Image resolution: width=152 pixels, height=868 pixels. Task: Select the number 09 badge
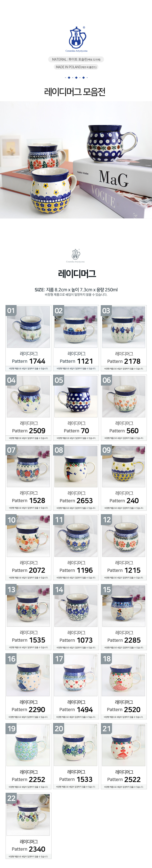(x=107, y=450)
